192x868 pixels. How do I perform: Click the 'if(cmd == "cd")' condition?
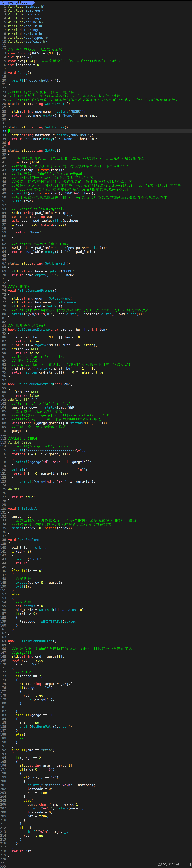(x=26, y=664)
